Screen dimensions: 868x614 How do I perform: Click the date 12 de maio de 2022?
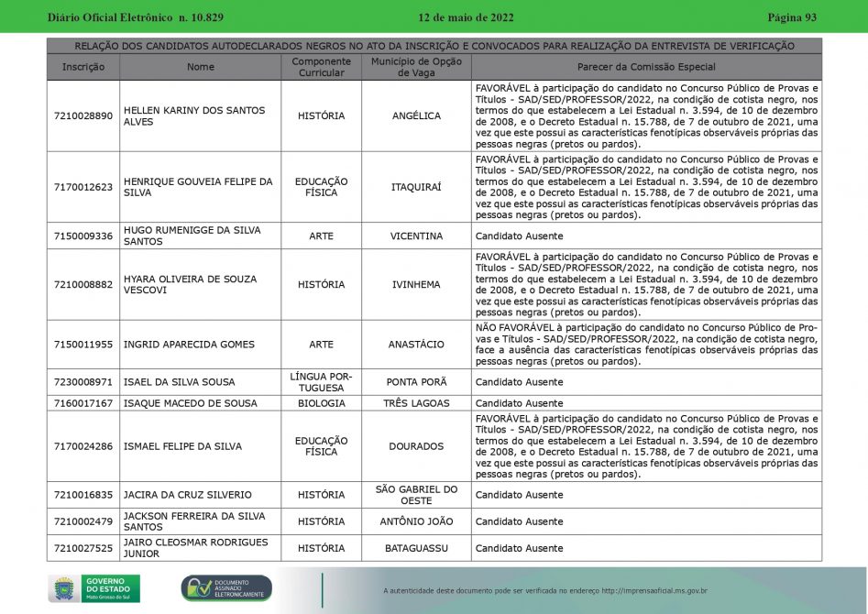point(466,17)
